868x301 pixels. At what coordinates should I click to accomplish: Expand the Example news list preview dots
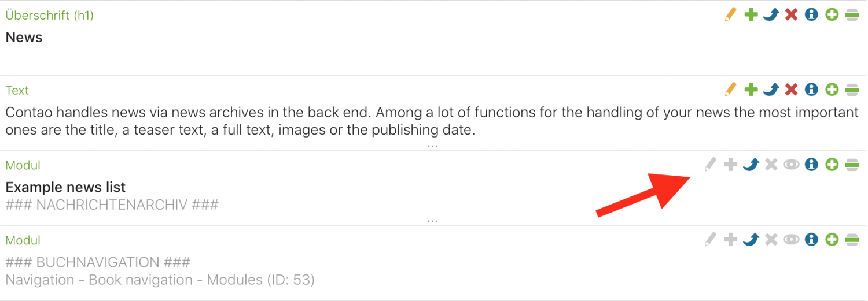433,220
